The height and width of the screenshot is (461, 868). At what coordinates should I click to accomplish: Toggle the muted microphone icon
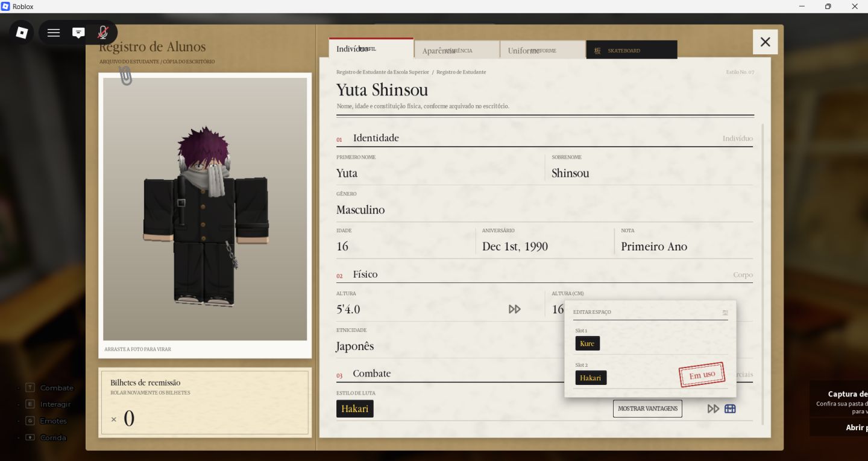pyautogui.click(x=103, y=33)
